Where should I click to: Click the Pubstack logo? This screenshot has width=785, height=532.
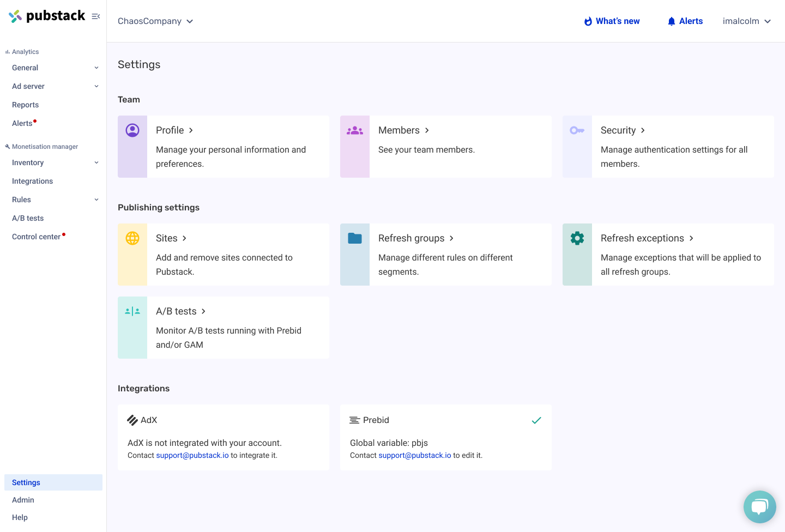coord(47,16)
